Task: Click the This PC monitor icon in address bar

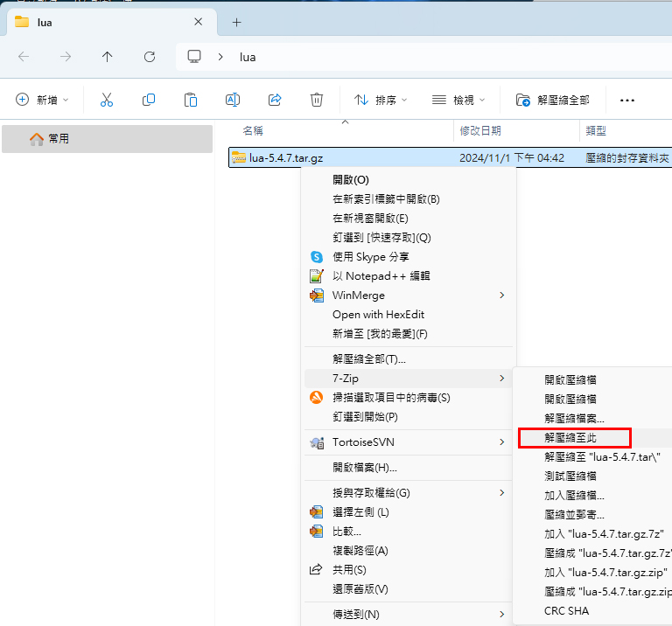Action: (x=194, y=57)
